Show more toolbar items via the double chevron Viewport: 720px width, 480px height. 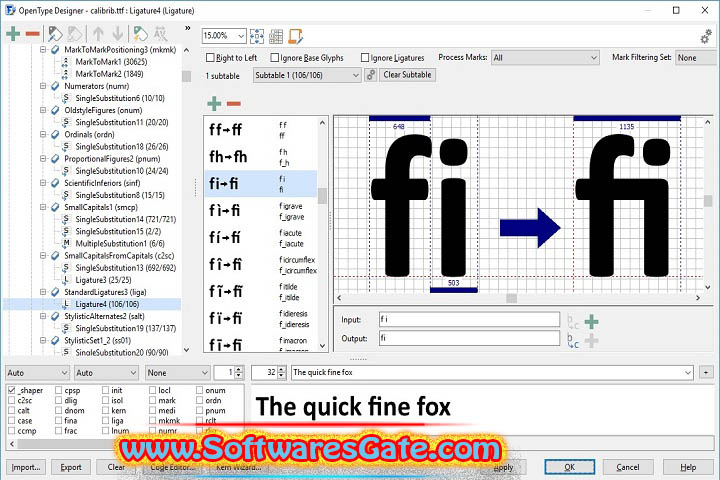pyautogui.click(x=188, y=28)
